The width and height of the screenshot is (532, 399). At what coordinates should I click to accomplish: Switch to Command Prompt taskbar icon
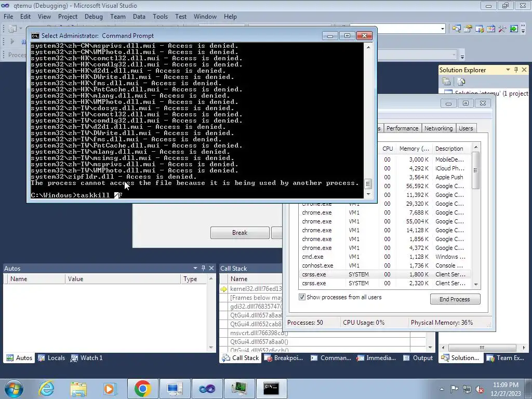pyautogui.click(x=271, y=389)
